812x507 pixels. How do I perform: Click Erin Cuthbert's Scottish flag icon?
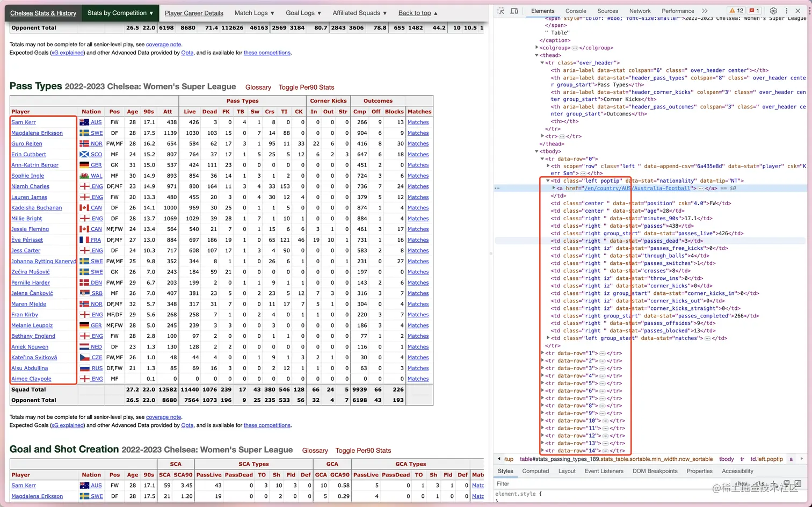click(x=84, y=155)
